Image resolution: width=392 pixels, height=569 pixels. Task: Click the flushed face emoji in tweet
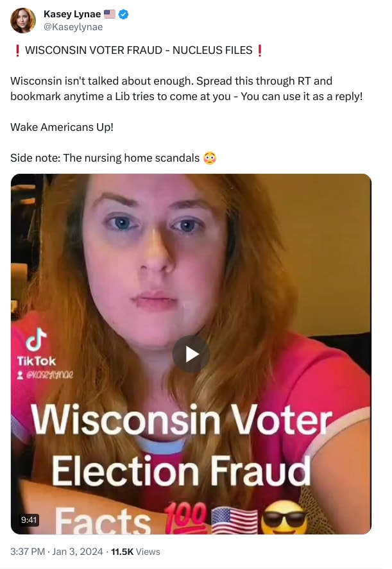point(210,158)
